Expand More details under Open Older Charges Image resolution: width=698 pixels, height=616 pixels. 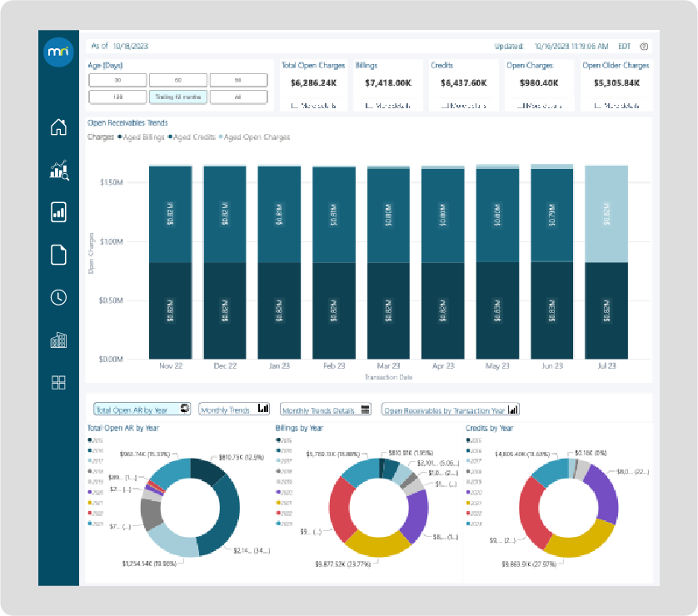pyautogui.click(x=616, y=106)
